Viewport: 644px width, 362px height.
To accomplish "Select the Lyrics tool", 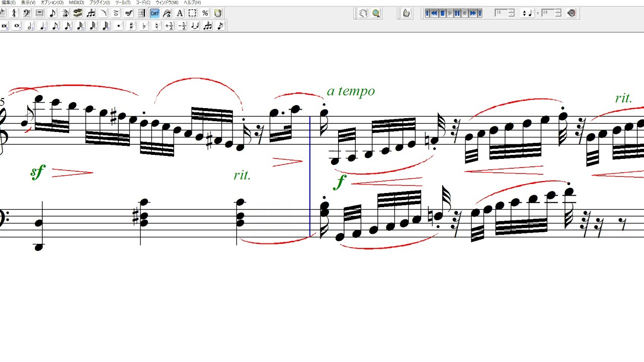I will pos(167,13).
